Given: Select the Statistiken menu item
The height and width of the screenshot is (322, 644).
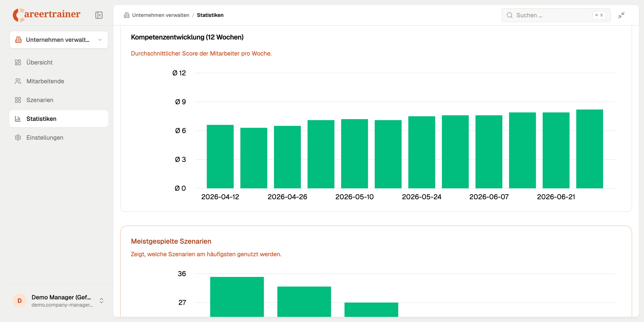Looking at the screenshot, I should [x=59, y=119].
